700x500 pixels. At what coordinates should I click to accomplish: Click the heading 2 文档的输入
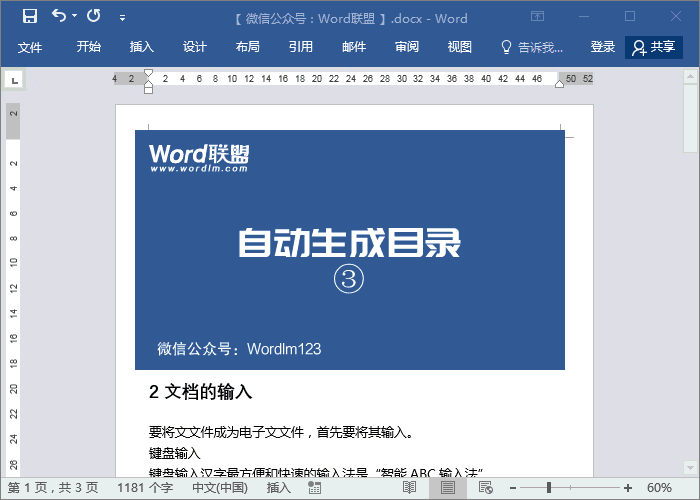coord(200,392)
